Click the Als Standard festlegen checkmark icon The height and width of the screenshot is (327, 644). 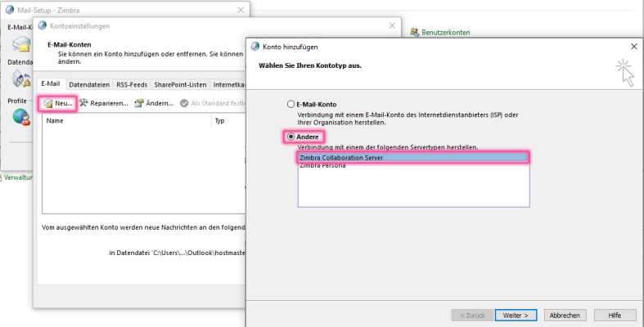183,104
